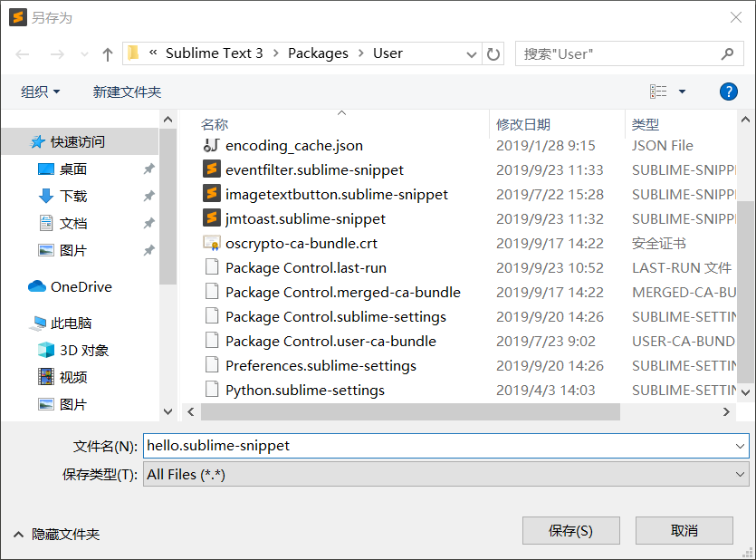Expand the address bar history dropdown
The image size is (756, 560).
tap(472, 54)
